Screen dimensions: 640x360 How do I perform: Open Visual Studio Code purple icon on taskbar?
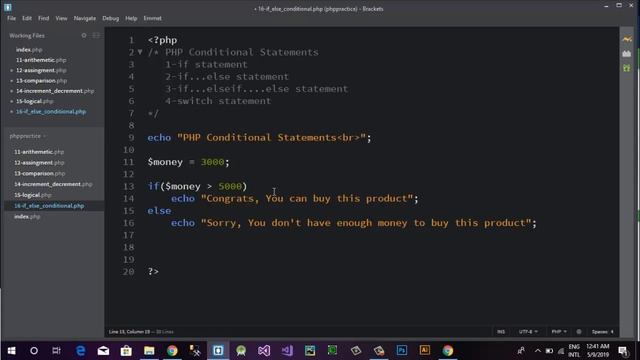tap(287, 351)
